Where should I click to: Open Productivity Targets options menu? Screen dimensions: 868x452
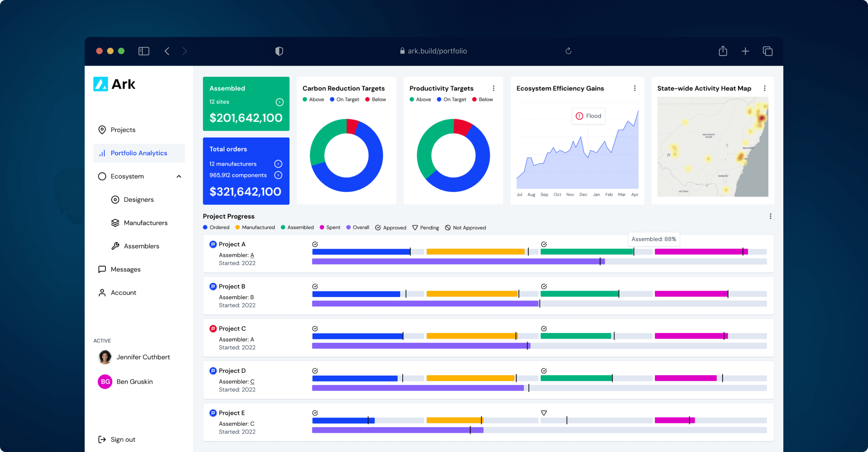pos(493,88)
